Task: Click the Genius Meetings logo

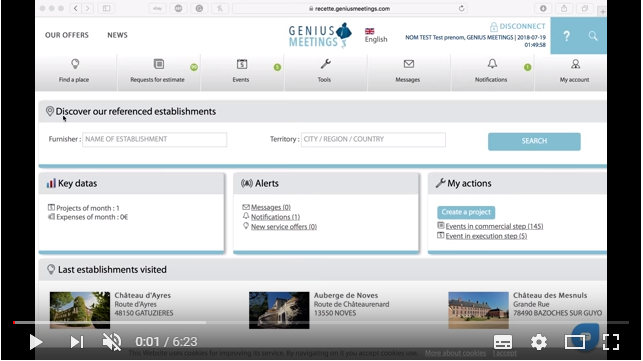Action: [x=319, y=36]
